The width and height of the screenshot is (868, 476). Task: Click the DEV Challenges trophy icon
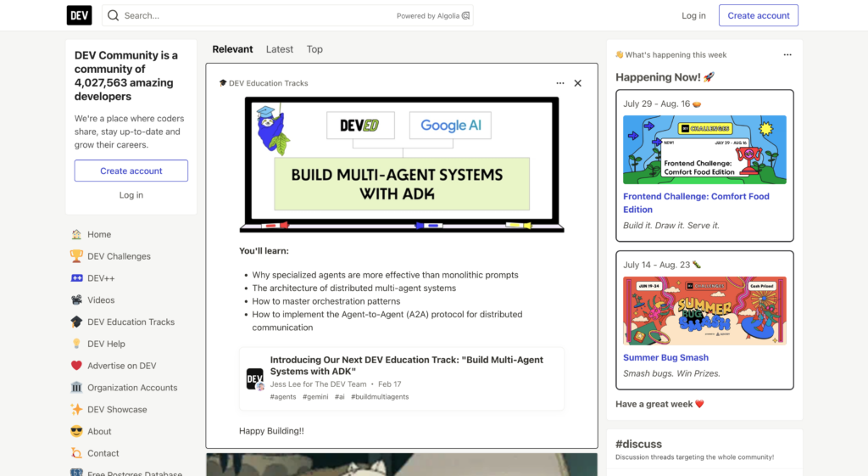coord(76,256)
